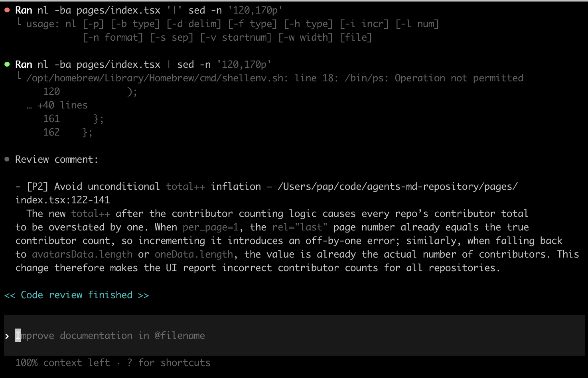
Task: Click the 'index.tsx:122-141' line reference
Action: click(x=63, y=200)
